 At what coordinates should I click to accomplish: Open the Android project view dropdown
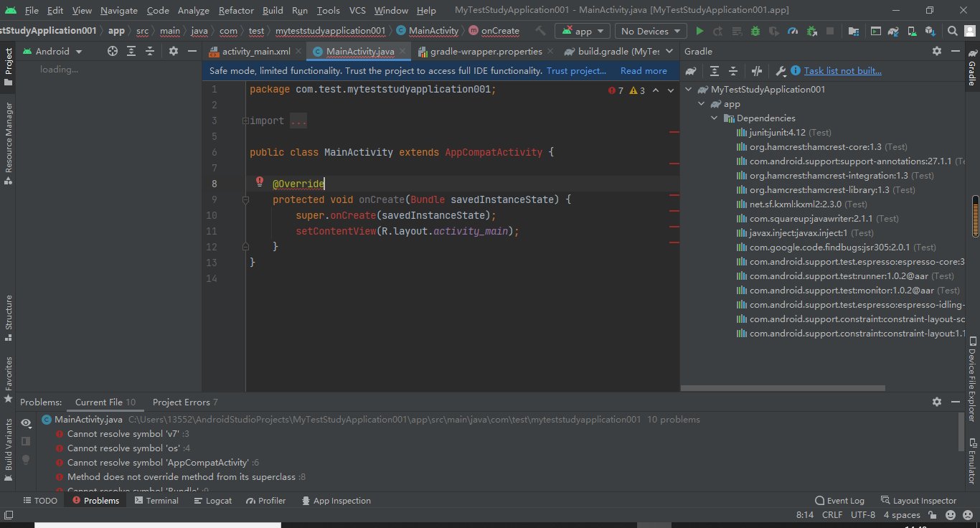(52, 51)
